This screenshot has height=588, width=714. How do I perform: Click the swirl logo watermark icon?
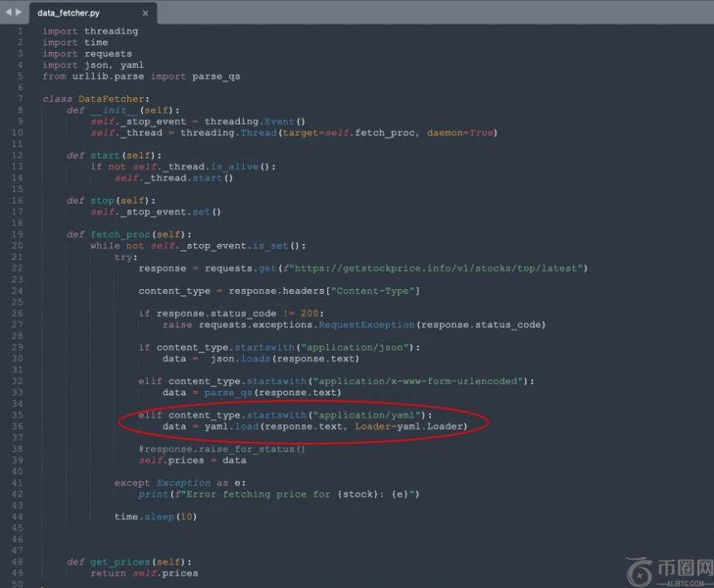[x=640, y=571]
